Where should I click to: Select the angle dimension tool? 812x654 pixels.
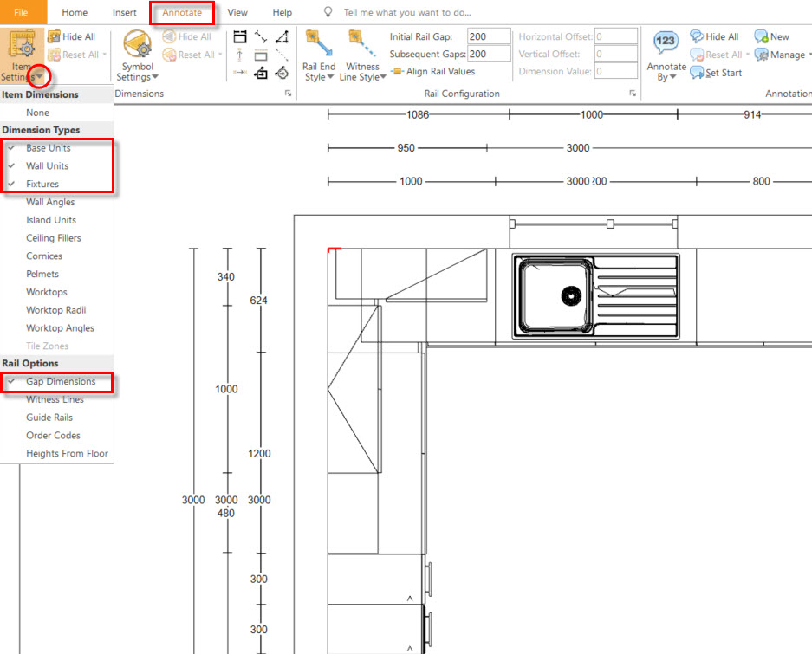282,36
